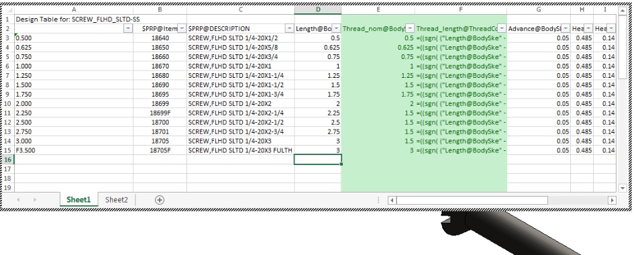The image size is (644, 255).
Task: Click horizontal scrollbar right arrow
Action: coord(612,200)
